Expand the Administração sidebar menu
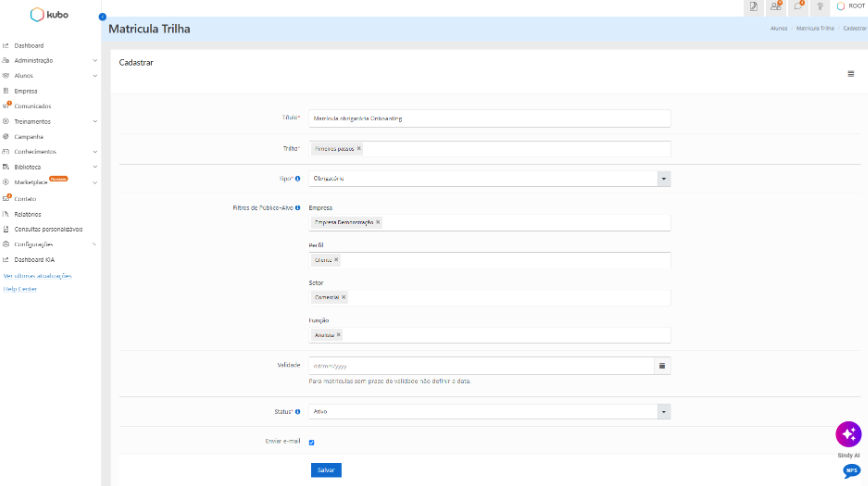Screen dimensions: 868x486 tap(50, 60)
